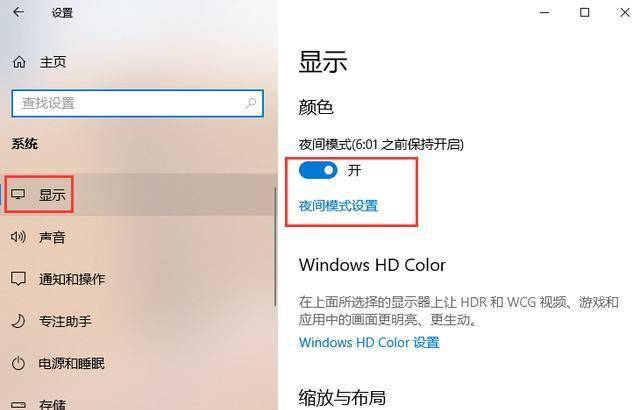This screenshot has height=410, width=640.
Task: Turn off the 夜间模式 toggle
Action: click(x=318, y=170)
